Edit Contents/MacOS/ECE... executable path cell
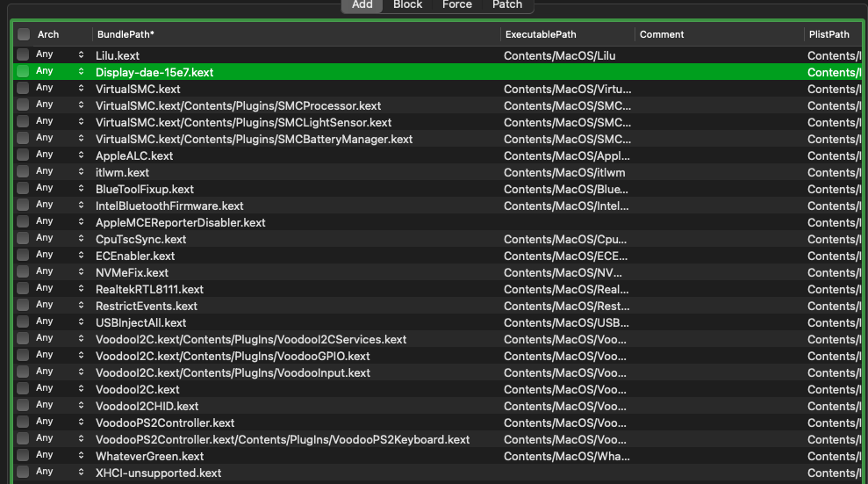Image resolution: width=868 pixels, height=484 pixels. pos(565,256)
